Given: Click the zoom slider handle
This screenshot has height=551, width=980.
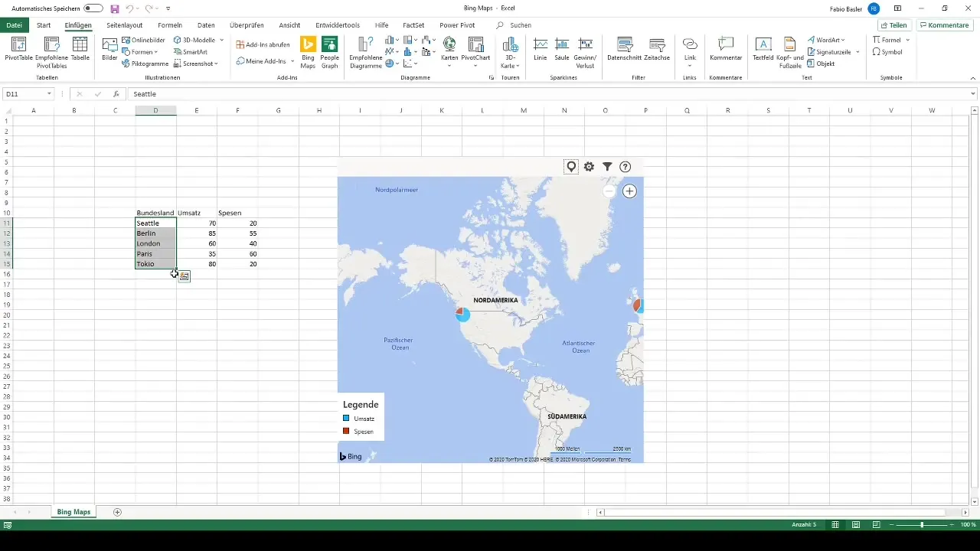Looking at the screenshot, I should [922, 525].
